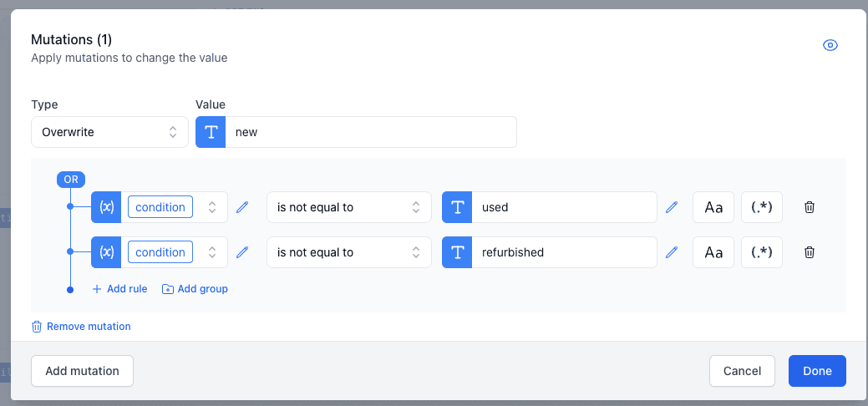The image size is (868, 406).
Task: Open the Type dropdown set to Overwrite
Action: 109,132
